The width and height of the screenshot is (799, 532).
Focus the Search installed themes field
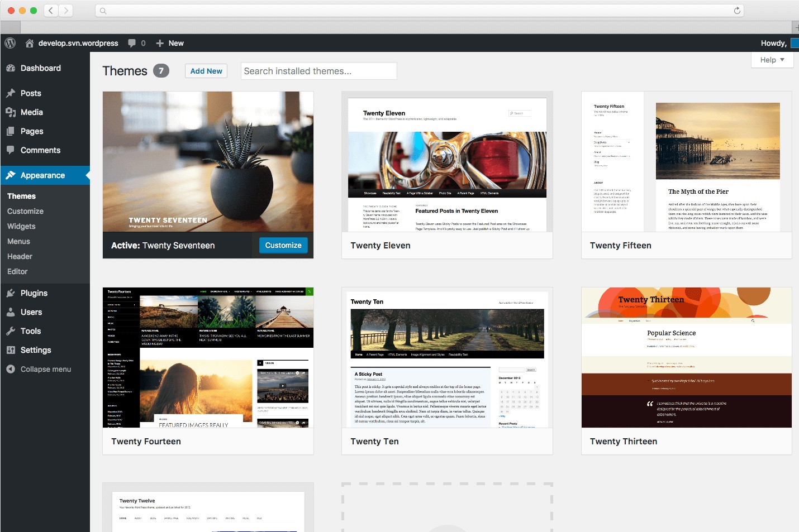318,71
